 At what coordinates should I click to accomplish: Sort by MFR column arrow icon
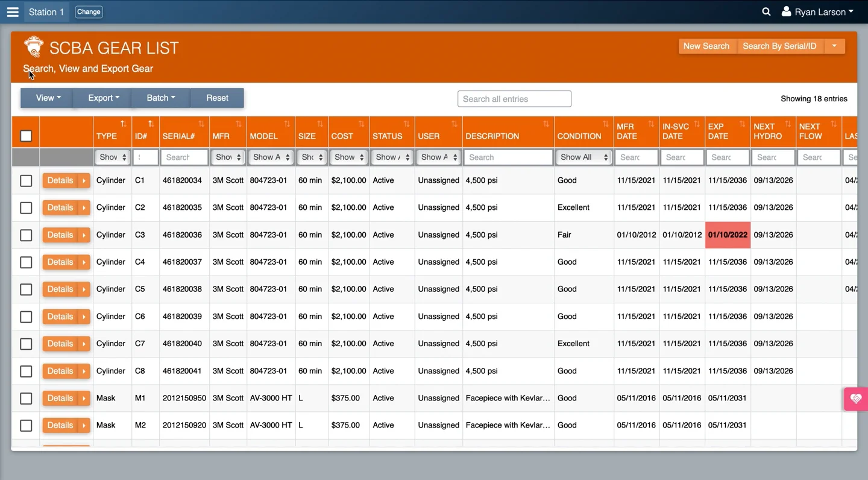(x=239, y=124)
